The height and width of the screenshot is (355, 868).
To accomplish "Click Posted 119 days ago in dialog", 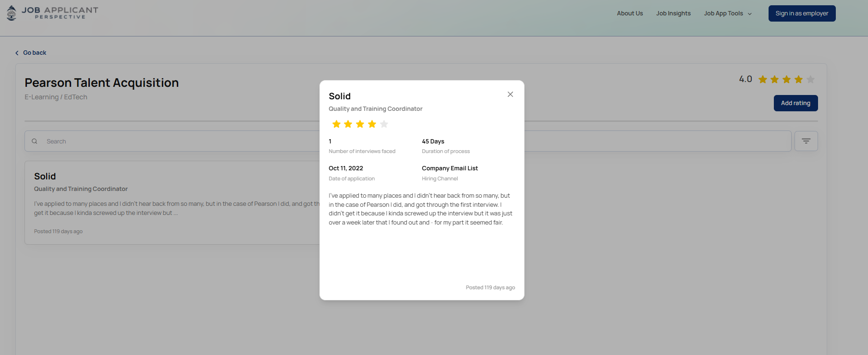I will [x=490, y=288].
